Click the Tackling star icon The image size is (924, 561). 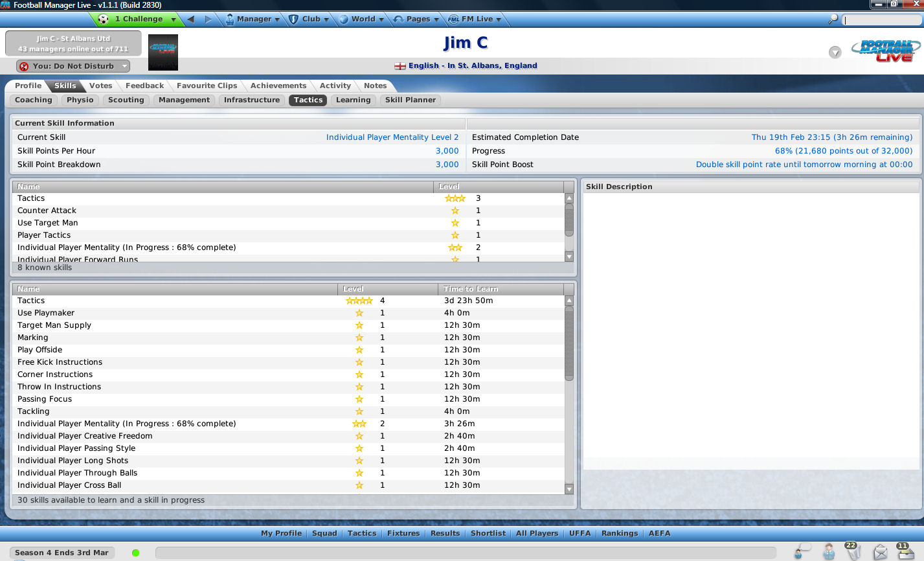(359, 411)
